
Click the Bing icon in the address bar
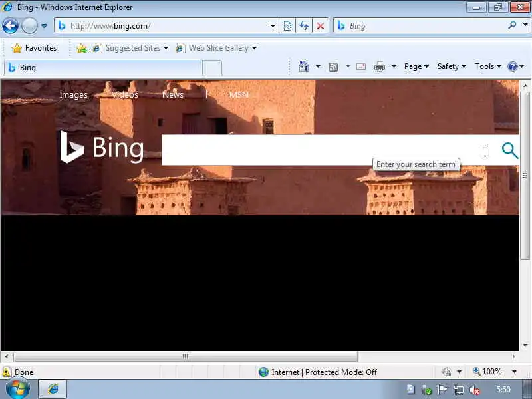point(62,25)
